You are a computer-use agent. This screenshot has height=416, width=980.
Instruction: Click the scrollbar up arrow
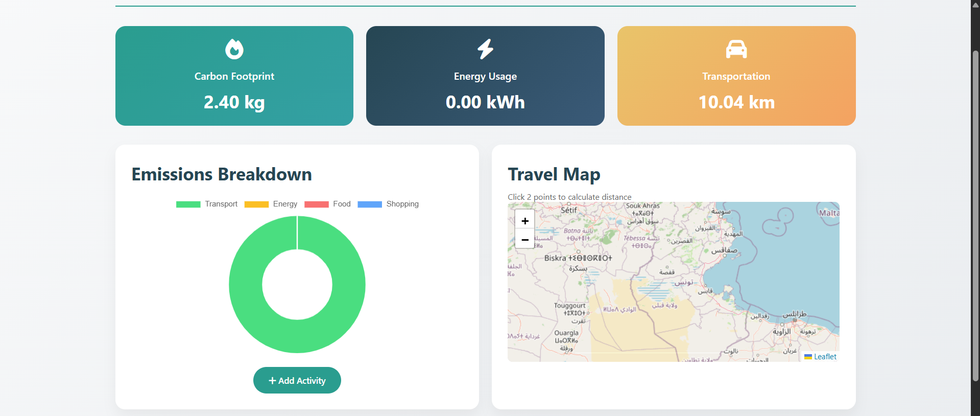point(975,5)
